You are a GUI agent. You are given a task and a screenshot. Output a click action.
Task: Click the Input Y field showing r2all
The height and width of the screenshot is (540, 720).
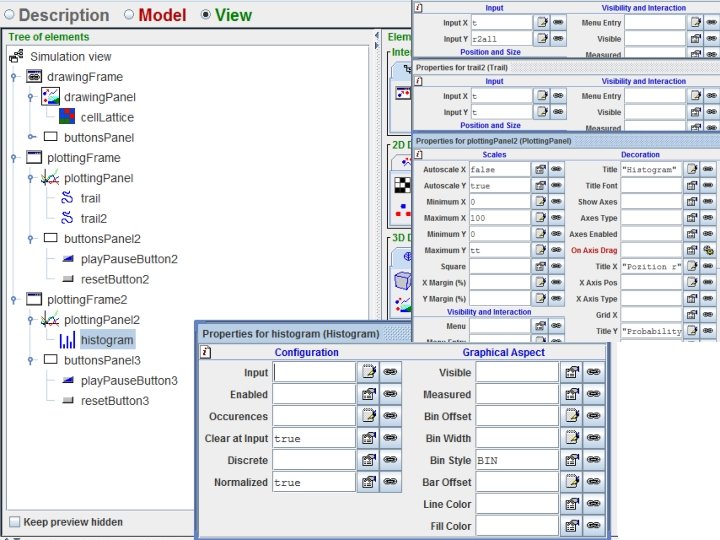pyautogui.click(x=501, y=39)
